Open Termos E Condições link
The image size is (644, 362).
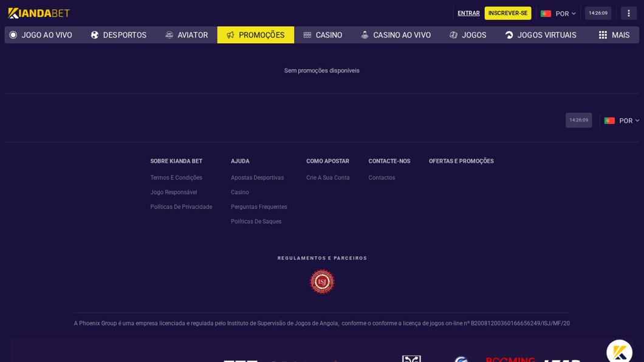click(x=176, y=178)
